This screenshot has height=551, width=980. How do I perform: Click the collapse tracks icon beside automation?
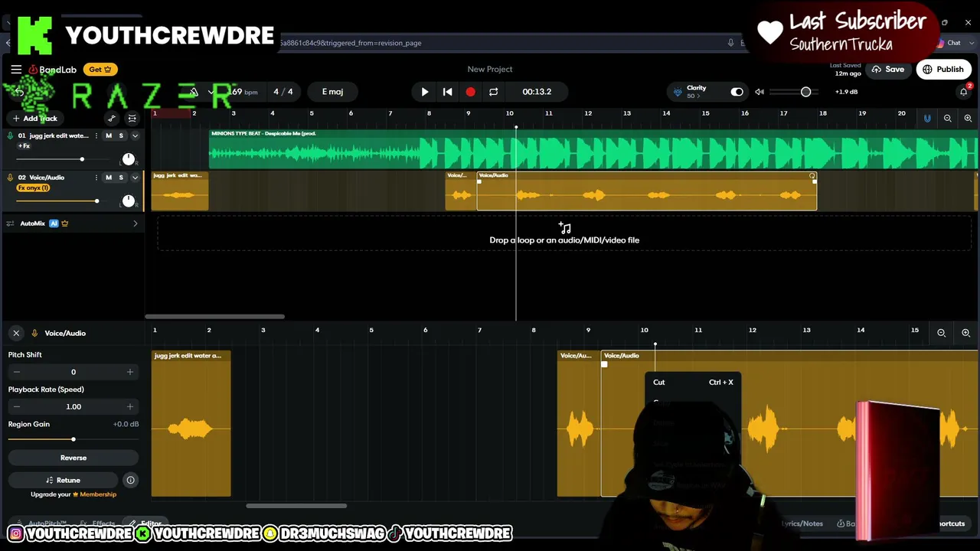pyautogui.click(x=132, y=119)
